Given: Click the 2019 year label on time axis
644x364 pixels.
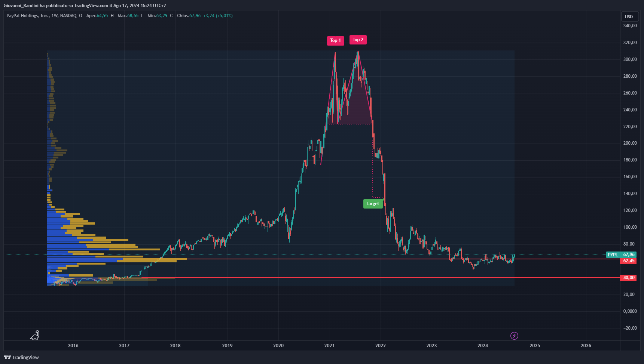Looking at the screenshot, I should (227, 345).
